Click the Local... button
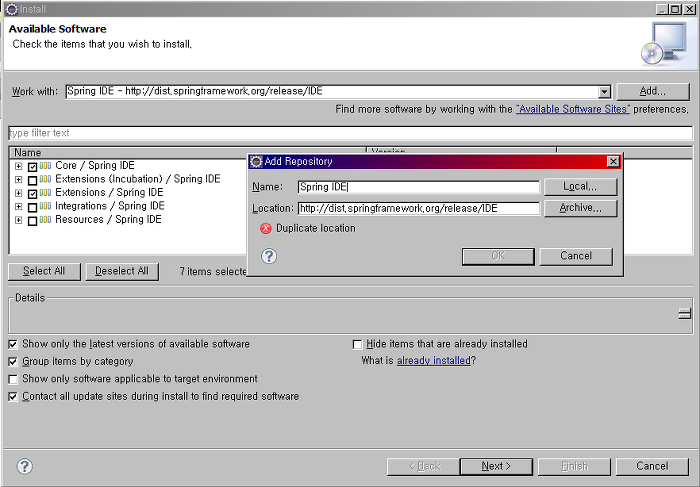 pos(580,187)
